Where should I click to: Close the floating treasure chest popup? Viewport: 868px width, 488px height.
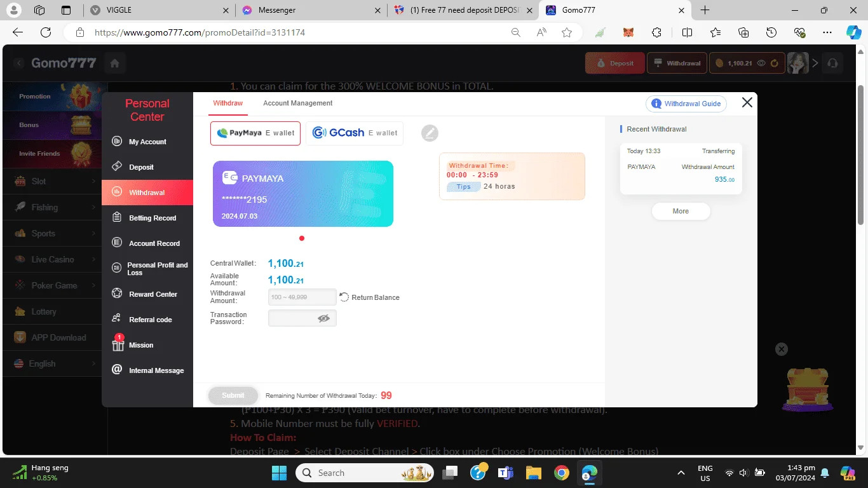point(782,349)
